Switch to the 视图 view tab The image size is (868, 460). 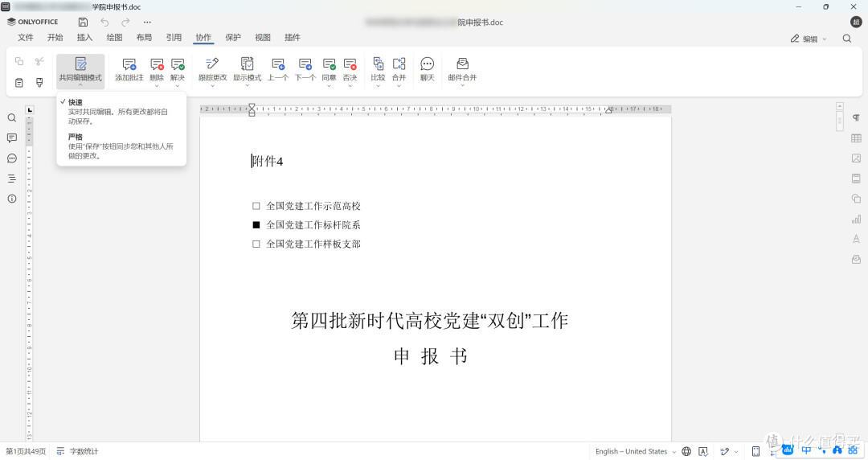tap(262, 38)
